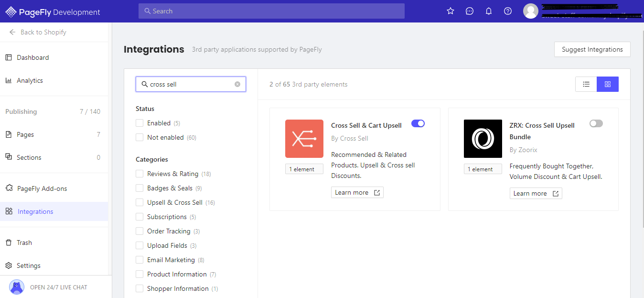Clear the cross sell search text
The width and height of the screenshot is (644, 298).
click(237, 84)
